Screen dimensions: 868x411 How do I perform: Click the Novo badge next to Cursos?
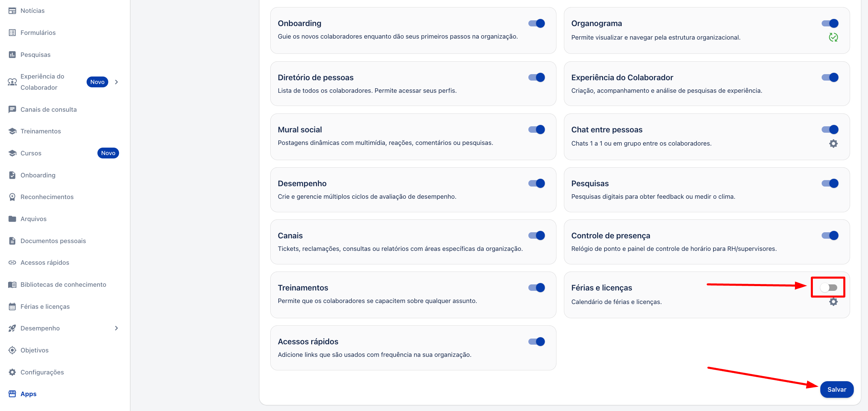pyautogui.click(x=108, y=153)
